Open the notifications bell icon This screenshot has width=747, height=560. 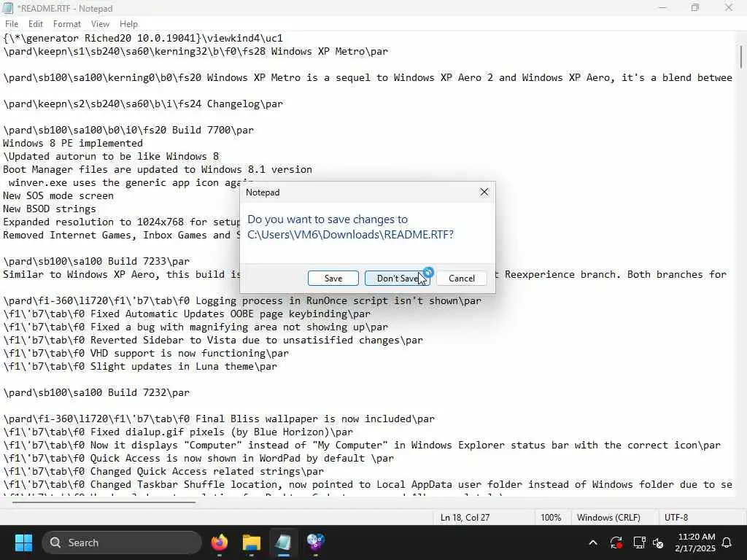(x=727, y=542)
